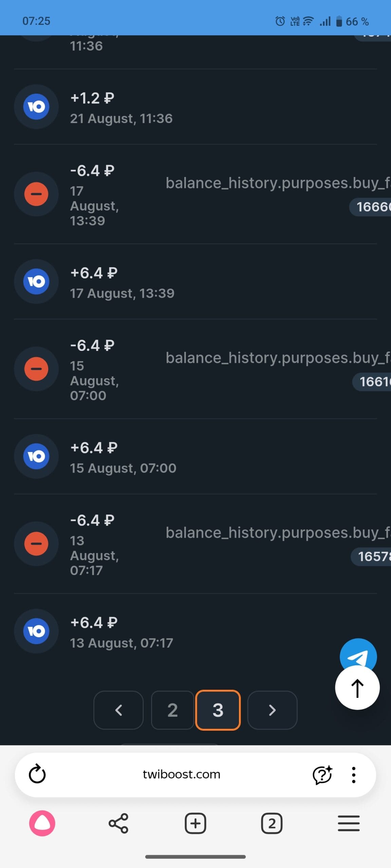The height and width of the screenshot is (868, 391).
Task: Reload the page with the refresh icon
Action: pyautogui.click(x=37, y=774)
